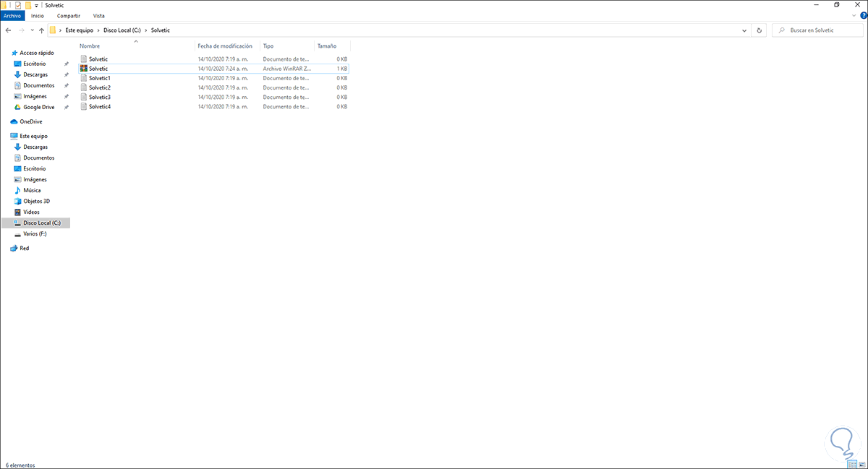Open the recent locations chevron next to navigation arrows
This screenshot has height=469, width=868.
coord(31,30)
